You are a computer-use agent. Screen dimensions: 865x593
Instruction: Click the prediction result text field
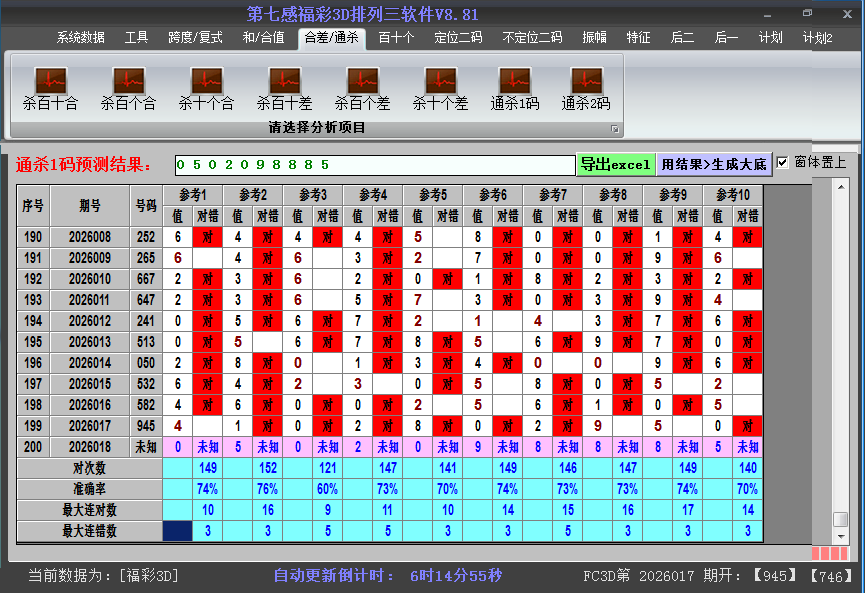[x=375, y=164]
